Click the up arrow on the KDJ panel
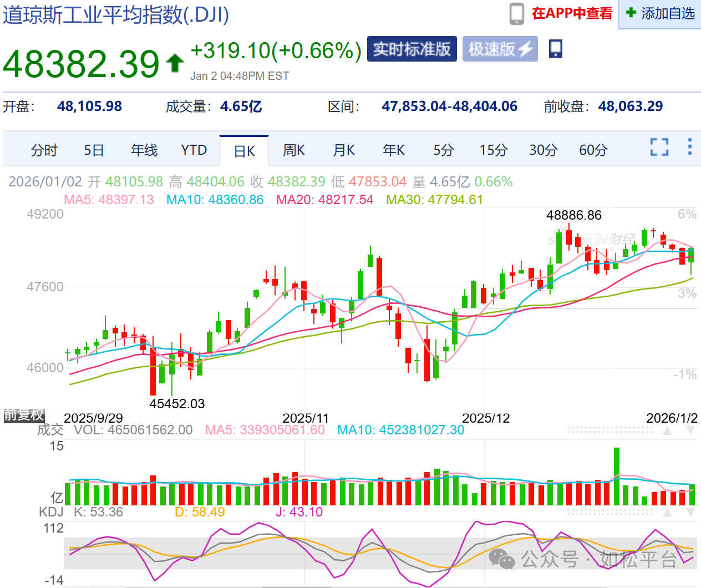 coord(668,513)
